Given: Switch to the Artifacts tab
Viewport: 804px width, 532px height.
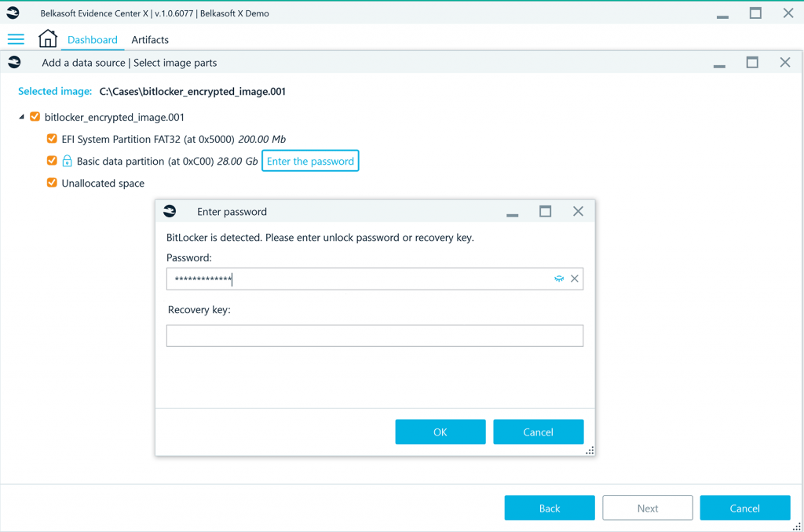Looking at the screenshot, I should [x=150, y=39].
